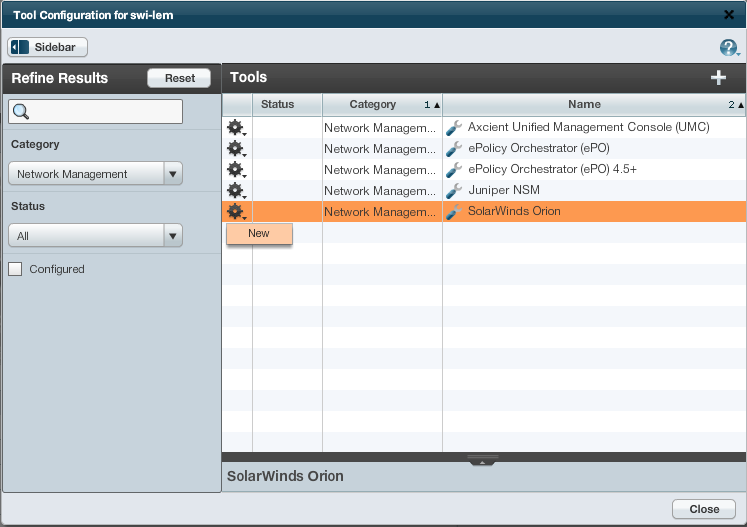This screenshot has width=747, height=527.
Task: Sort by the Name column header
Action: (595, 104)
